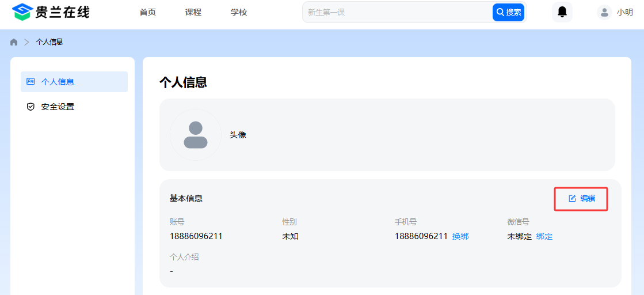Viewport: 644px width, 295px height.
Task: Open the notification bell
Action: tap(562, 12)
